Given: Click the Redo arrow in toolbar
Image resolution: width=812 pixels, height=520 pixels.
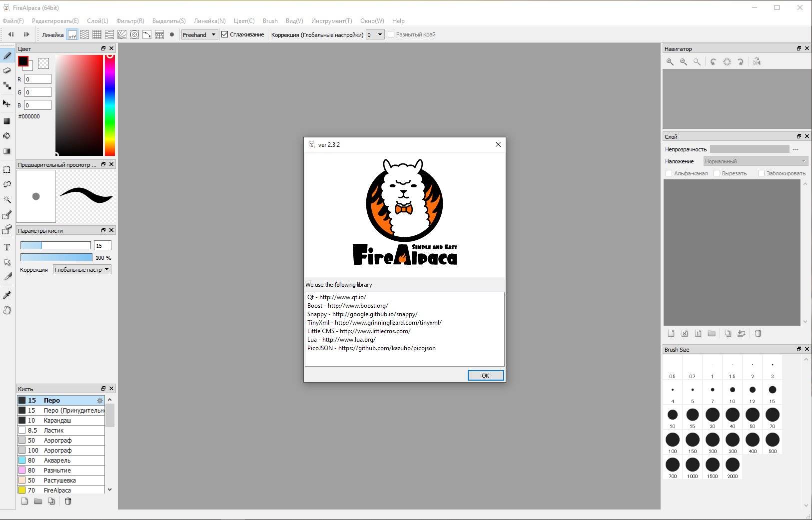Looking at the screenshot, I should coord(26,34).
